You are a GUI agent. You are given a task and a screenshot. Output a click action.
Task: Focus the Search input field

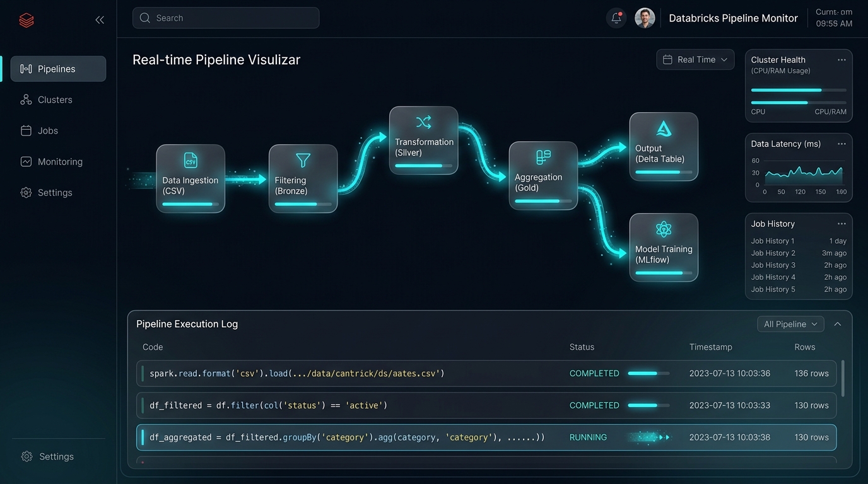[226, 18]
